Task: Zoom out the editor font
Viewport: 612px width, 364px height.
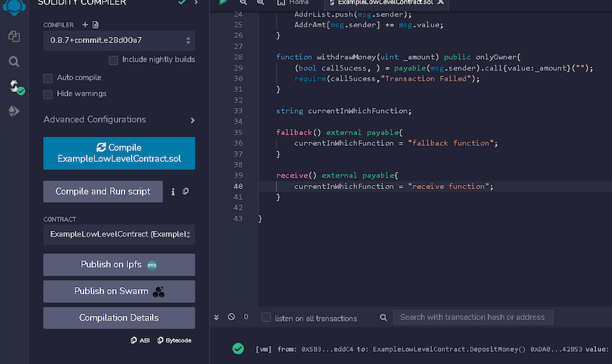Action: 243,2
